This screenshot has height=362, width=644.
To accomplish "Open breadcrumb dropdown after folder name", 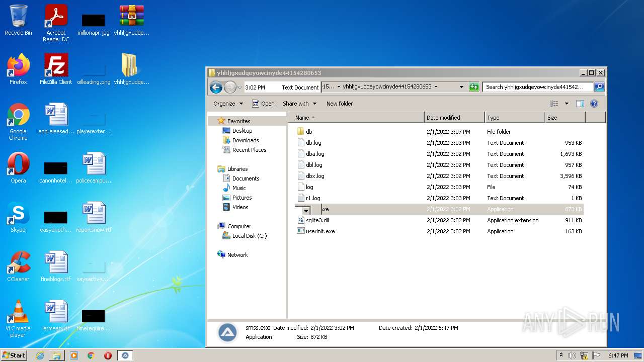I will click(x=436, y=87).
